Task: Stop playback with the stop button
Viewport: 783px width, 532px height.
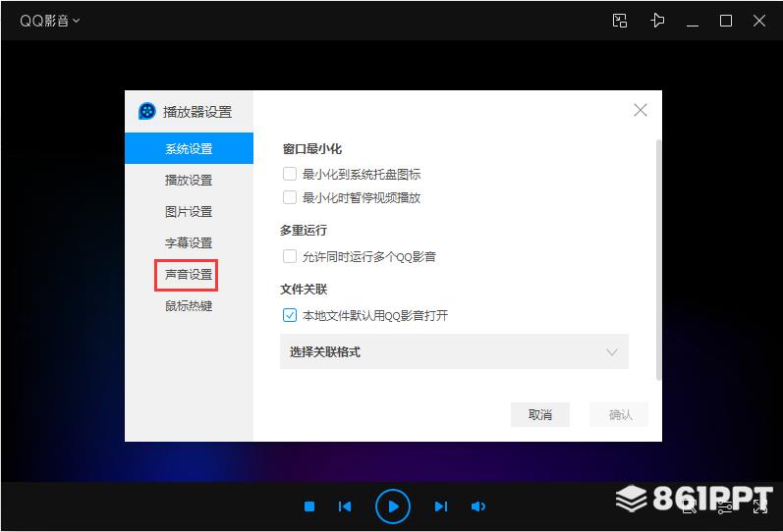Action: point(309,506)
